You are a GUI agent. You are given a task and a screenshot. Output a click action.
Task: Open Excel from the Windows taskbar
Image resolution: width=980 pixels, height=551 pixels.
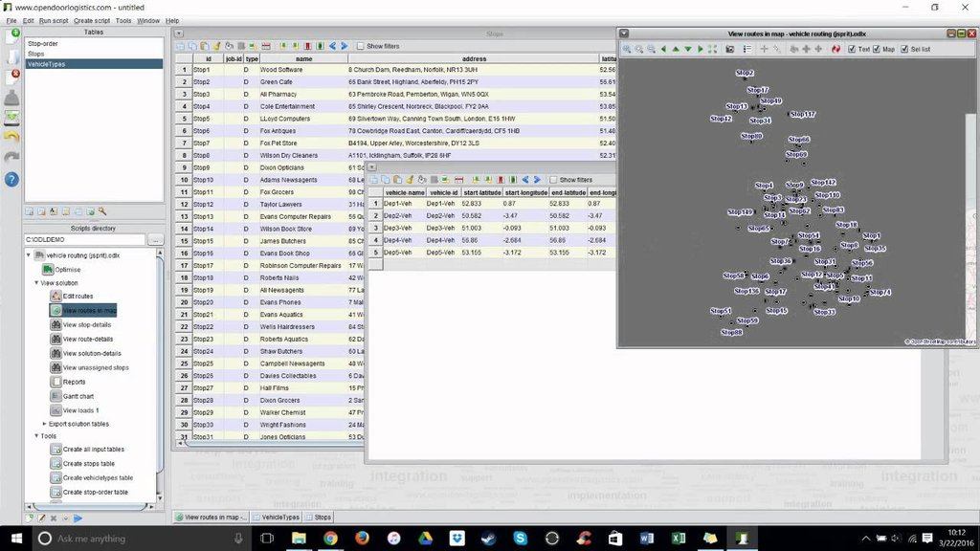tap(679, 539)
